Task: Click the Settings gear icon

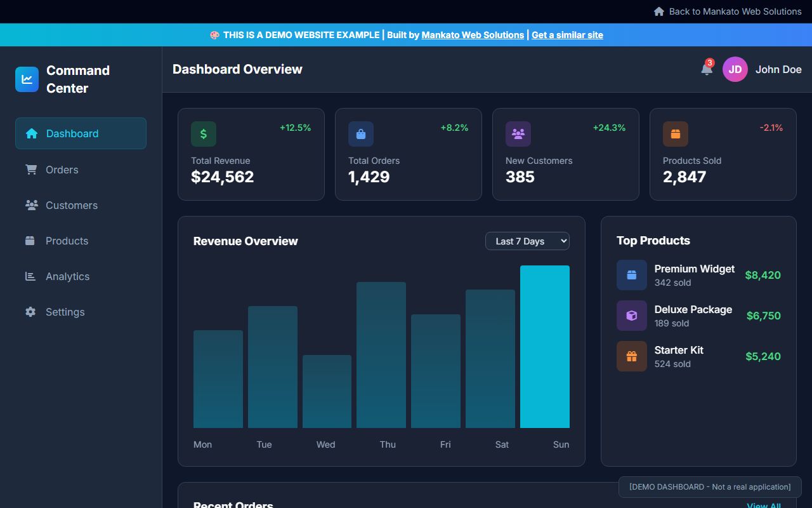Action: (30, 312)
